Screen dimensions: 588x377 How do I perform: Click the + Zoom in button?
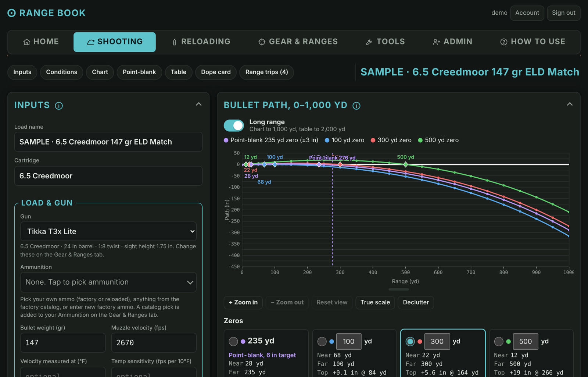(x=243, y=302)
